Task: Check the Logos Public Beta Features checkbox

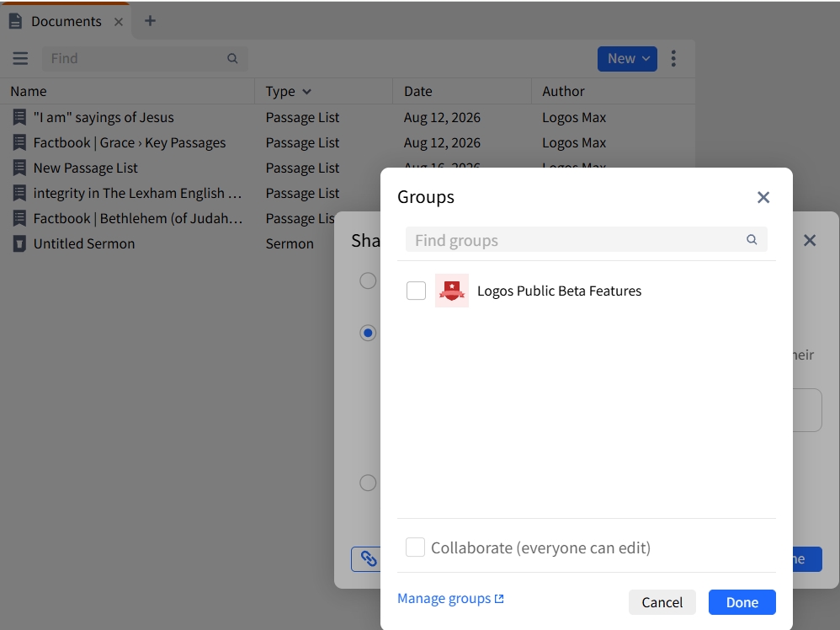Action: [x=417, y=291]
